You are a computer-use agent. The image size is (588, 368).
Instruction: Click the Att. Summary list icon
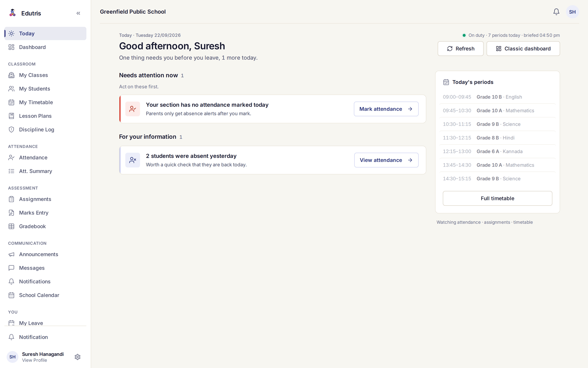[x=12, y=171]
